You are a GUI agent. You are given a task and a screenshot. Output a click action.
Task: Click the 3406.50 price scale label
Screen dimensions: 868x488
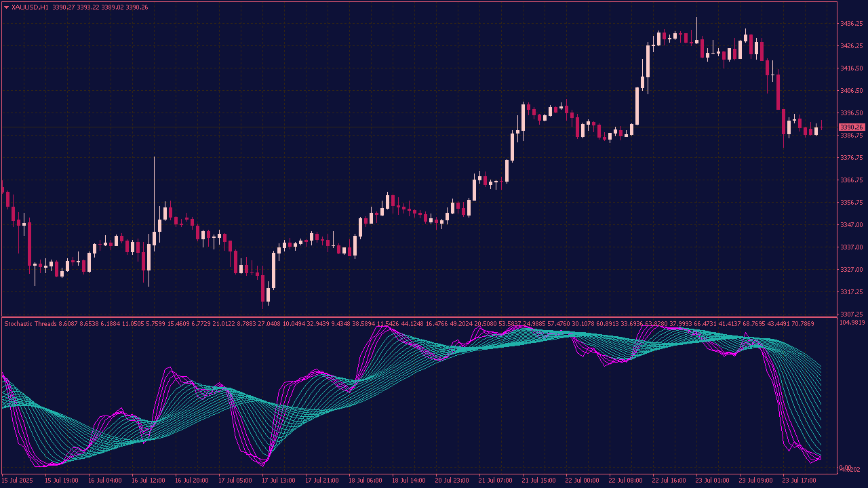[851, 91]
